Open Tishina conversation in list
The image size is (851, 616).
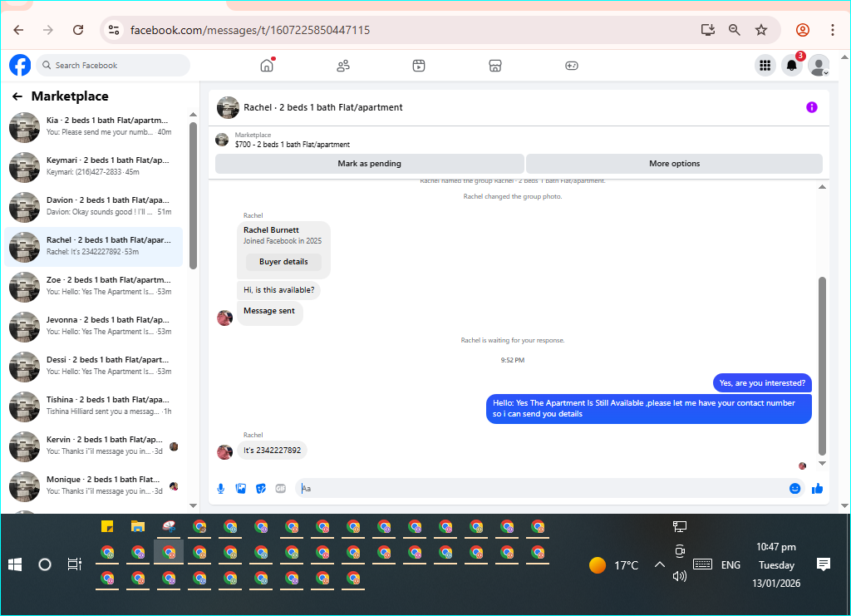(94, 407)
